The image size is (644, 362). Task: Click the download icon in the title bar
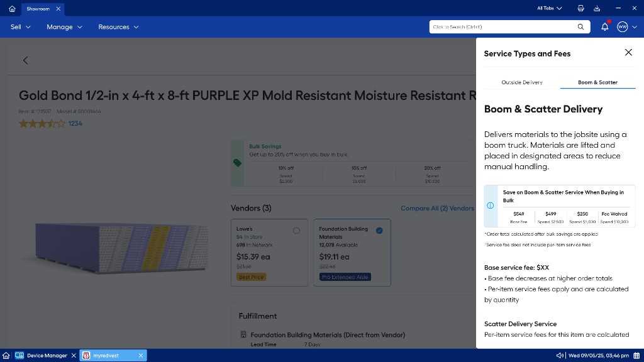[597, 8]
